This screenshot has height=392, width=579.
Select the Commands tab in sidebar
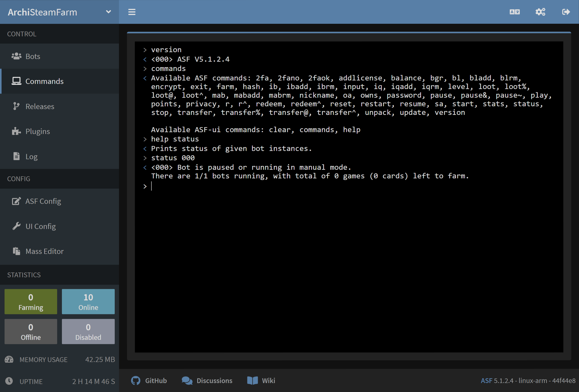point(45,81)
